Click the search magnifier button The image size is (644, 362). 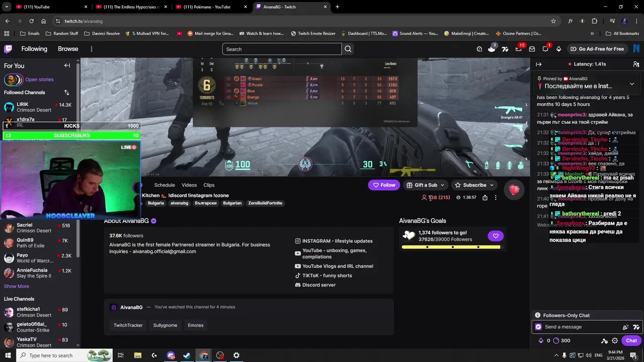(348, 49)
